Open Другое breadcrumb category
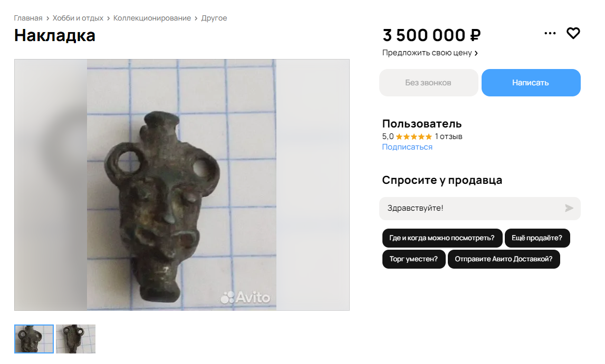 214,18
